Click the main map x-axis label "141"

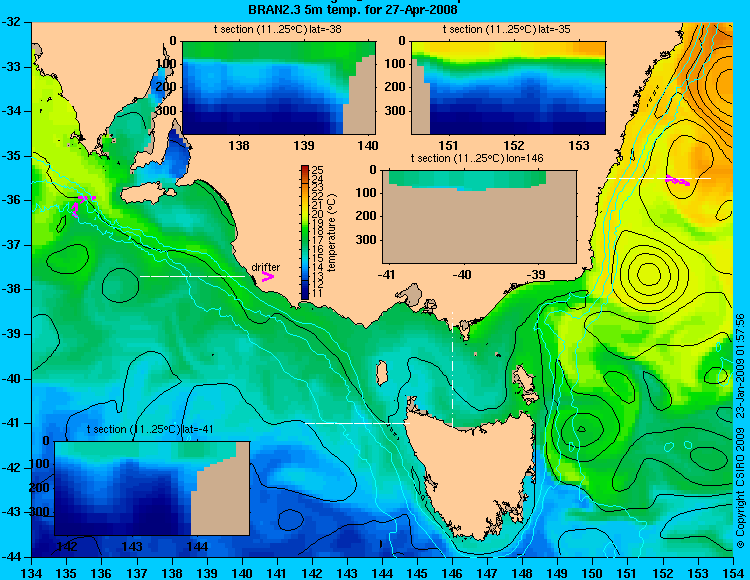click(x=277, y=573)
